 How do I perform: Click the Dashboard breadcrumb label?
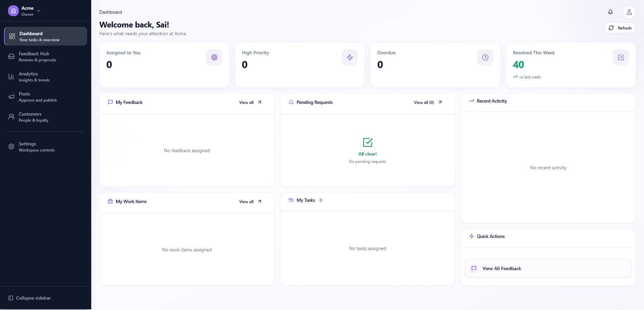coord(110,12)
